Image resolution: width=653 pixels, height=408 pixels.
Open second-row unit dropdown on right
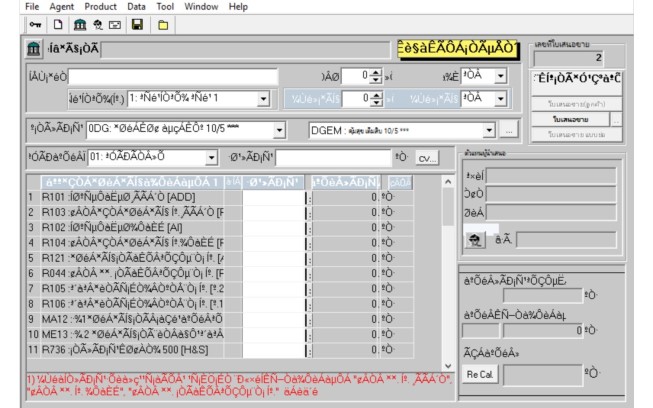point(501,99)
